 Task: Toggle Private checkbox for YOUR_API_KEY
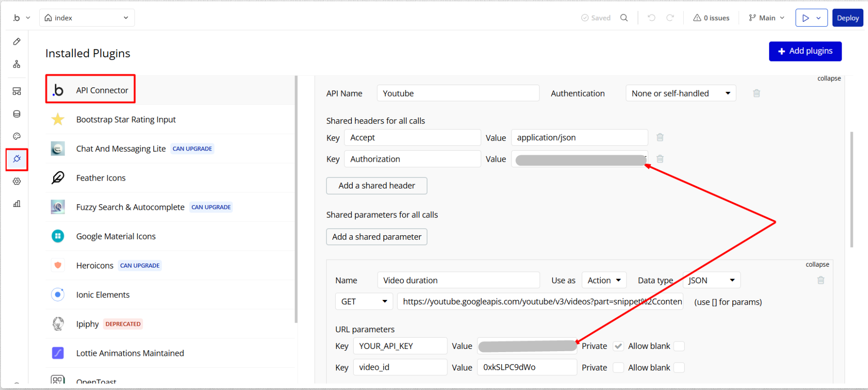[618, 346]
